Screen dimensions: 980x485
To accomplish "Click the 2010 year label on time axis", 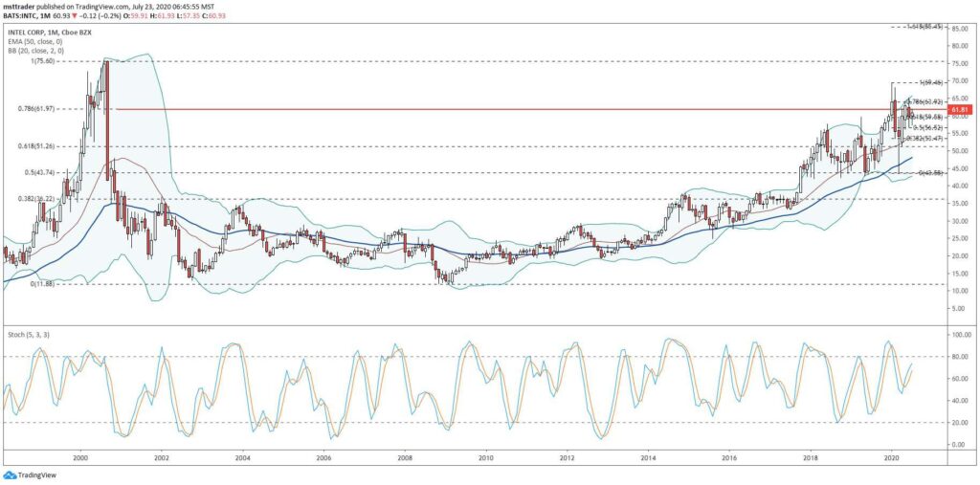I will click(486, 457).
